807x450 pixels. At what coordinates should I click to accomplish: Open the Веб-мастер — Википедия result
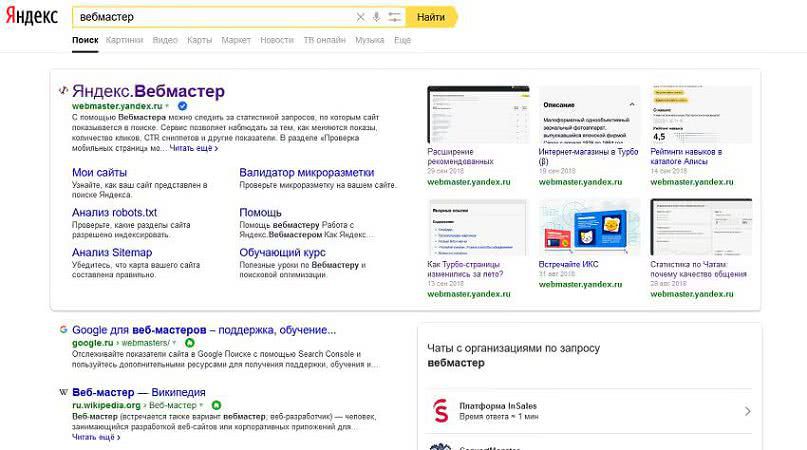point(139,392)
